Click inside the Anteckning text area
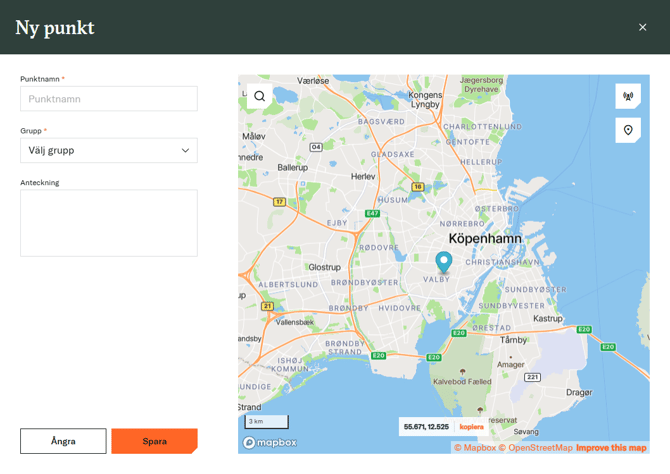Screen dimensions: 670x474 [108, 223]
